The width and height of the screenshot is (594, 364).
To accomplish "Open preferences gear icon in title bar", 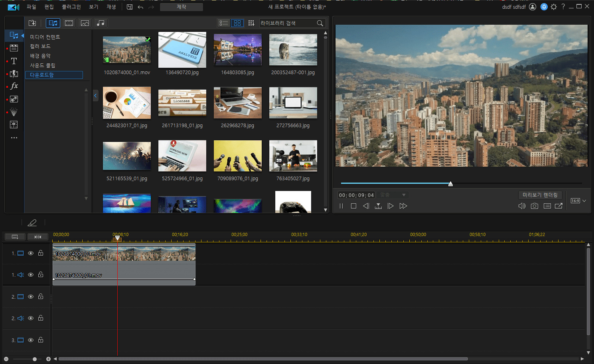I will (554, 7).
